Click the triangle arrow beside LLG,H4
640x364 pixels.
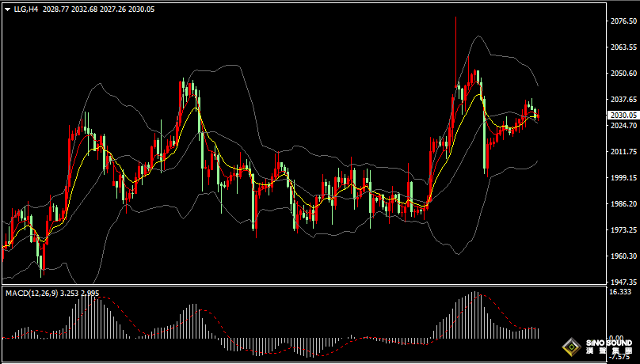click(8, 9)
